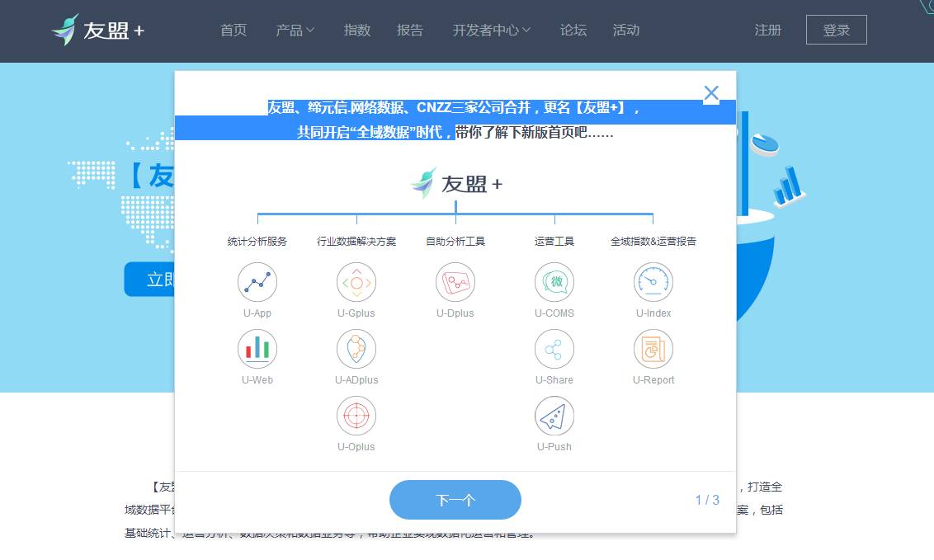
Task: Open the 指数 nav item
Action: coord(357,30)
